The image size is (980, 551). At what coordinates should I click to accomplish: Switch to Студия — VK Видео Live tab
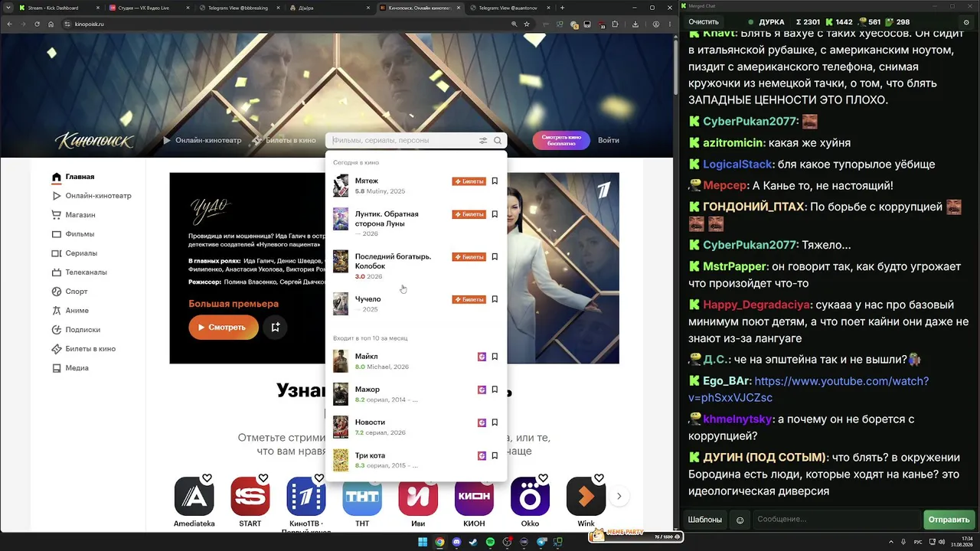point(150,8)
